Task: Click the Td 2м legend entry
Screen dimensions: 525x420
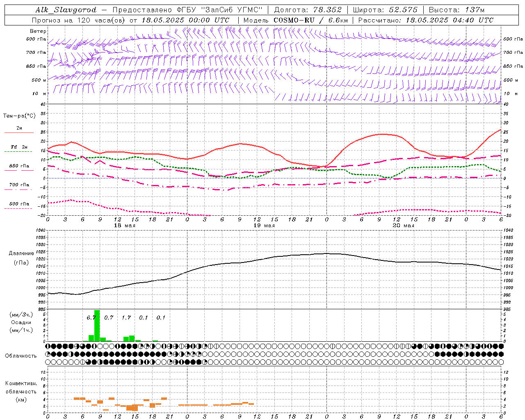Action: (x=19, y=147)
